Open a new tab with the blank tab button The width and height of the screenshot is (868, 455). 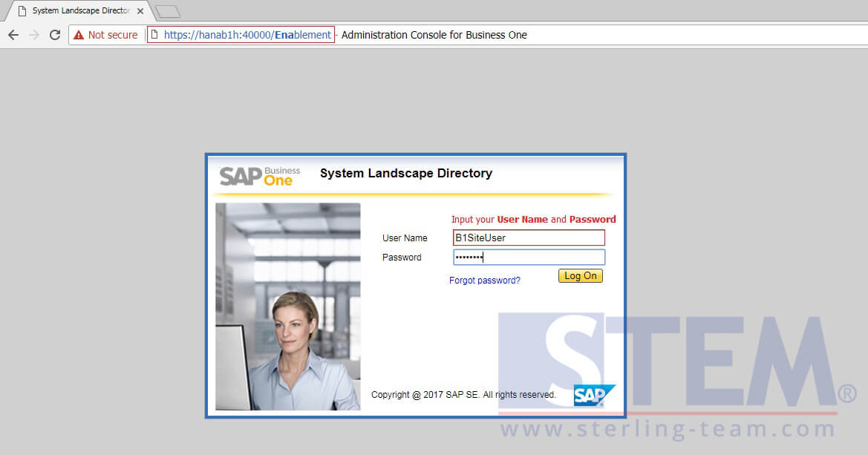pyautogui.click(x=167, y=11)
